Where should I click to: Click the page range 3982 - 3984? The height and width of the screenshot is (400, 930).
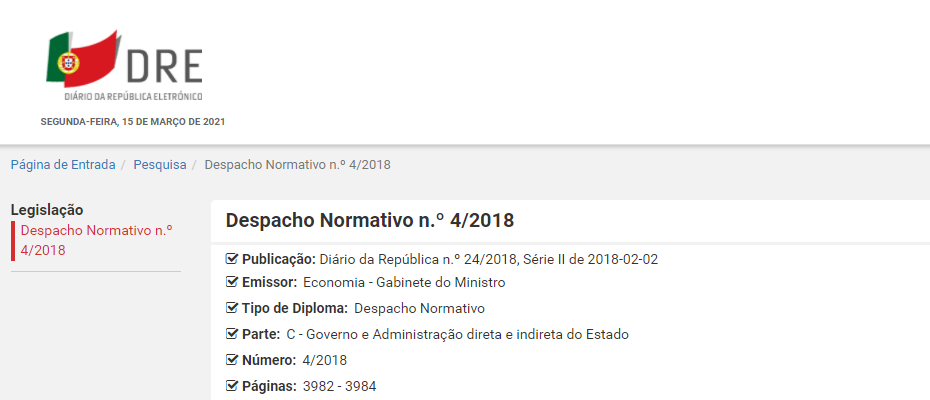(339, 386)
